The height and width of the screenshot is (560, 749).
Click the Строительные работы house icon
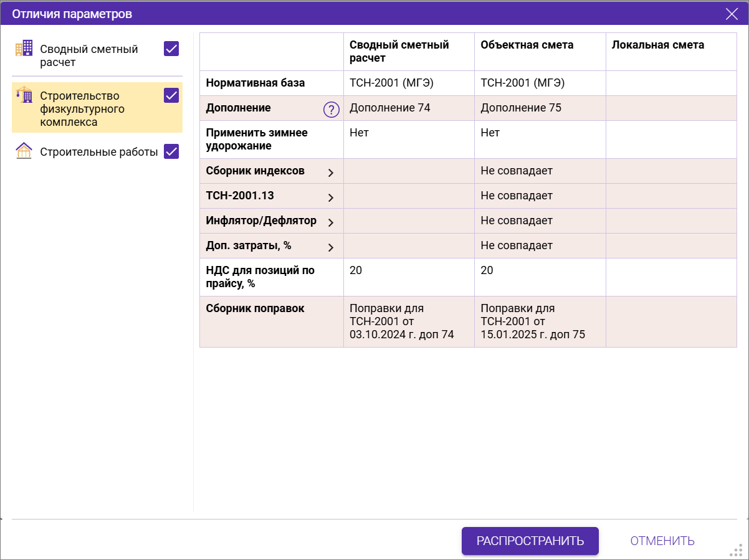coord(24,151)
